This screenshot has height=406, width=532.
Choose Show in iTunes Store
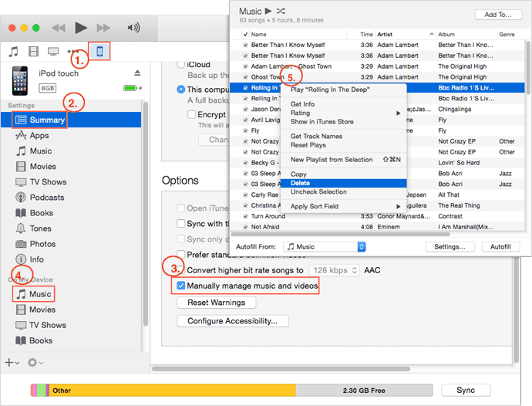[x=343, y=122]
